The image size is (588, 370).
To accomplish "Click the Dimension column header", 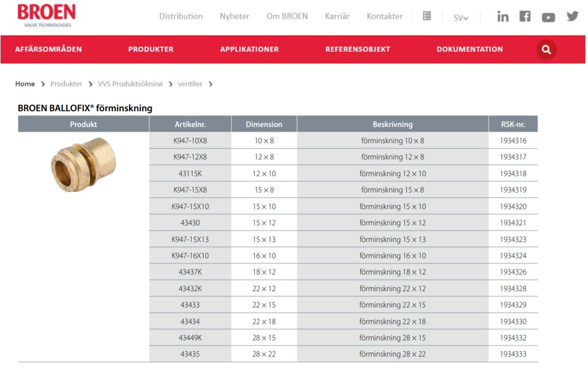I will pos(264,124).
